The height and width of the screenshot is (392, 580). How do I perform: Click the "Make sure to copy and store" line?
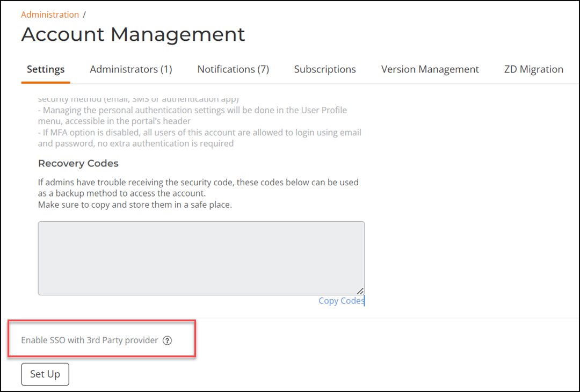[135, 205]
